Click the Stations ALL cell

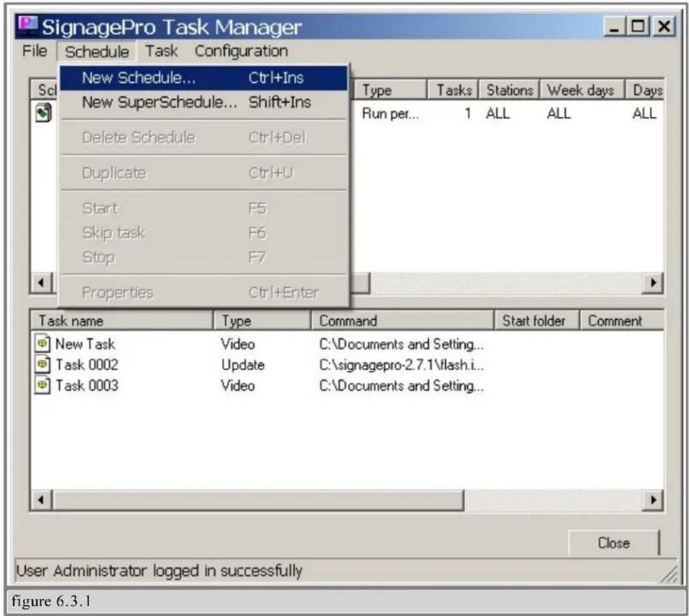pos(498,114)
